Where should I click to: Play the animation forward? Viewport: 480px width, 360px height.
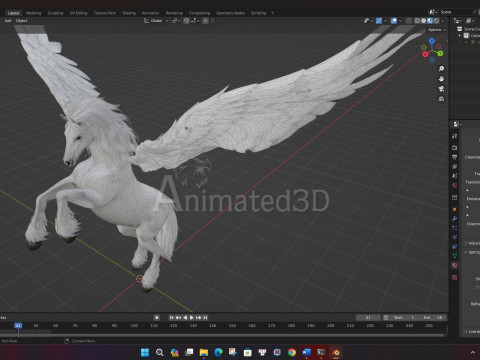(192, 317)
